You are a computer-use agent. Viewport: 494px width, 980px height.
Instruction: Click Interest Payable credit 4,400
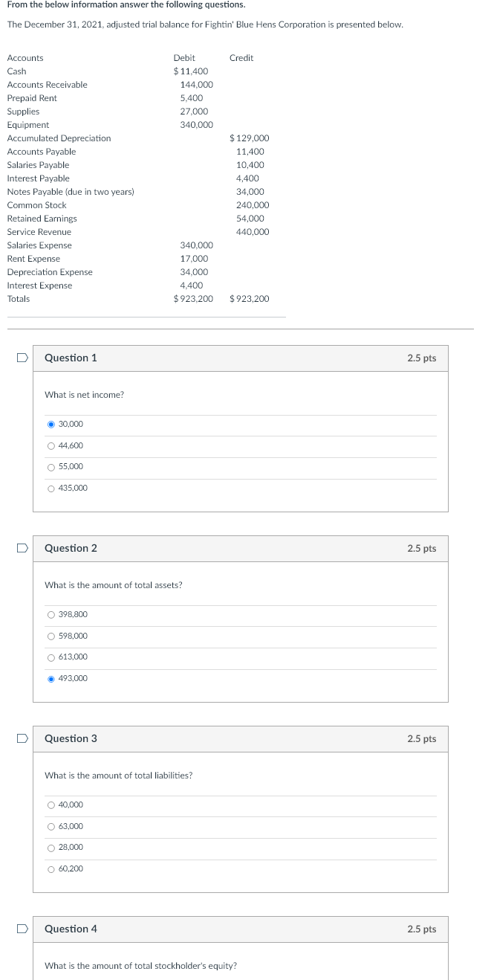[x=247, y=178]
